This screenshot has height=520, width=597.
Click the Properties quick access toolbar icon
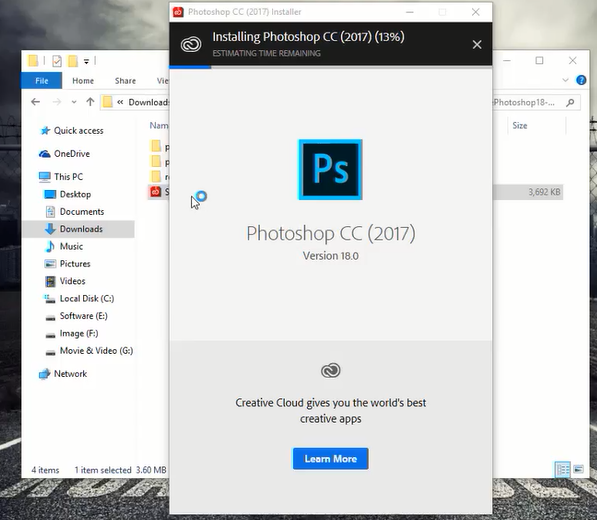[x=57, y=61]
